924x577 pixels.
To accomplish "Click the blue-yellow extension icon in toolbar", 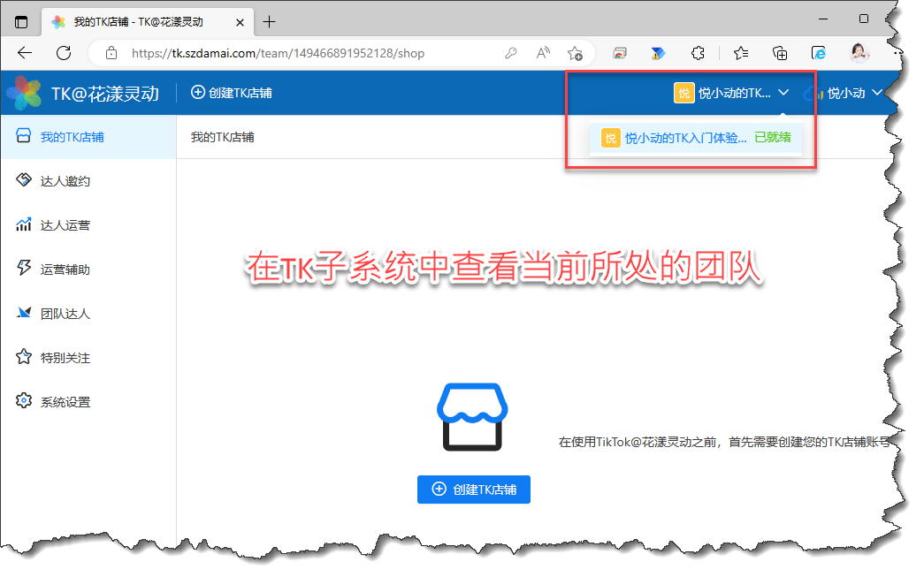I will click(658, 54).
